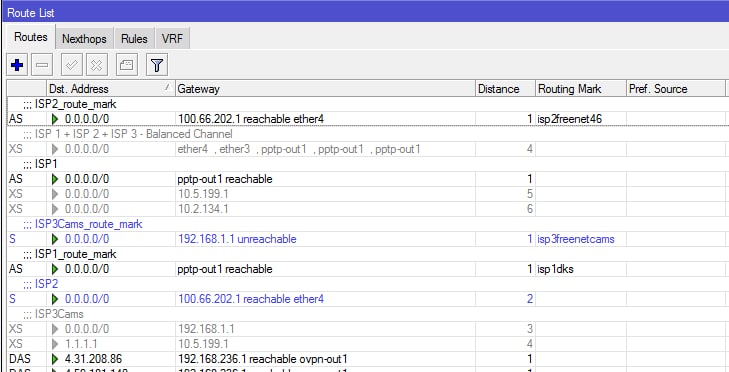The width and height of the screenshot is (729, 372).
Task: Open comment editor icon in toolbar
Action: 126,65
